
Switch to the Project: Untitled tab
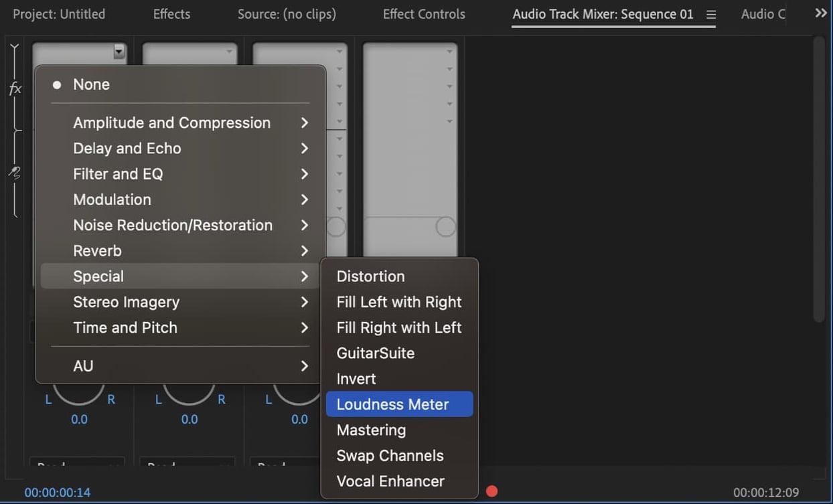tap(59, 13)
